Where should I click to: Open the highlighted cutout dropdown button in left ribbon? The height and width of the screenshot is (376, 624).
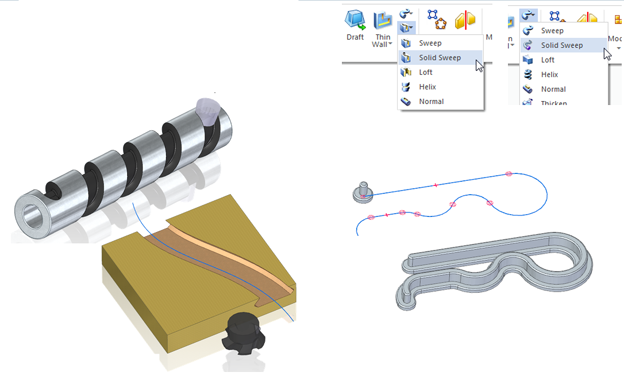coord(406,28)
